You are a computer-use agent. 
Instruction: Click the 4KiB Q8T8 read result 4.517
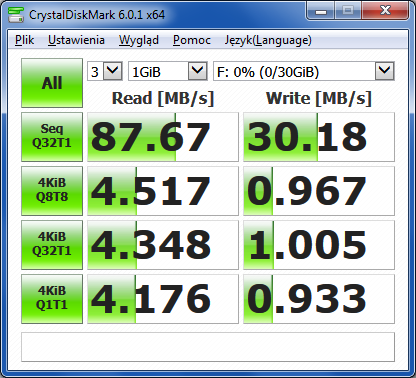[163, 191]
